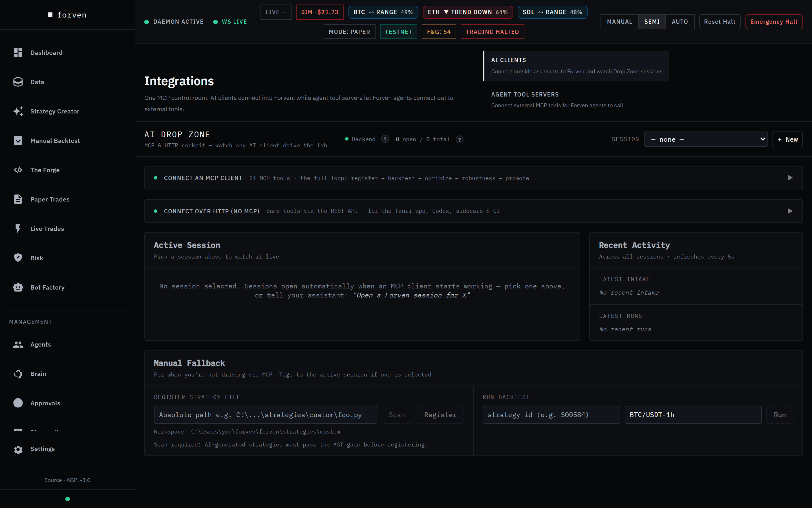Switch trading mode to MANUAL
The height and width of the screenshot is (508, 812).
coord(619,21)
